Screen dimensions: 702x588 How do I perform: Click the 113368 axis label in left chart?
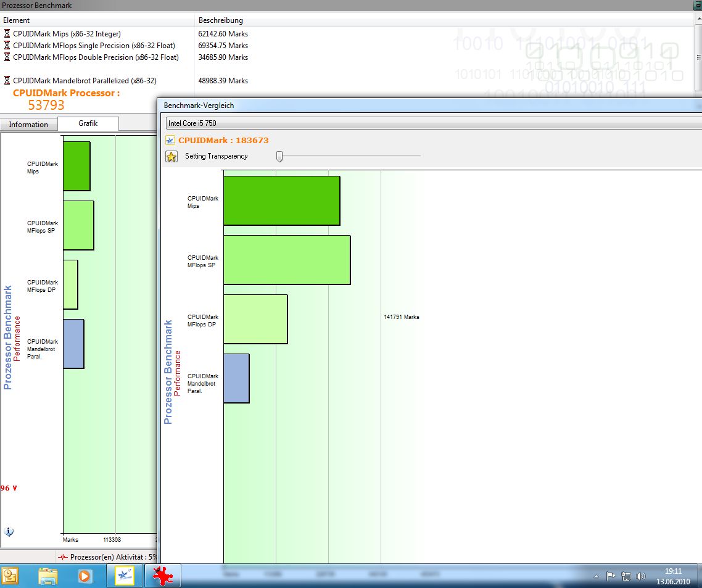tap(112, 540)
